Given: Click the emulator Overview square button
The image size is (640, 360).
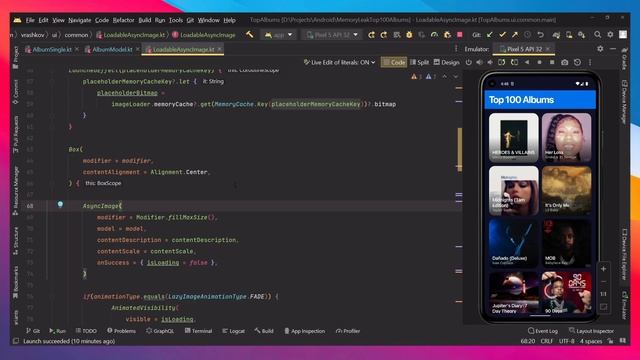Looking at the screenshot, I should (552, 62).
